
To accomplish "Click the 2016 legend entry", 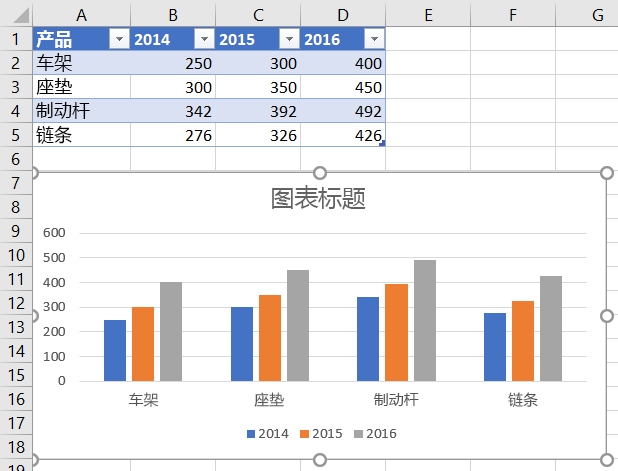I will coord(375,434).
